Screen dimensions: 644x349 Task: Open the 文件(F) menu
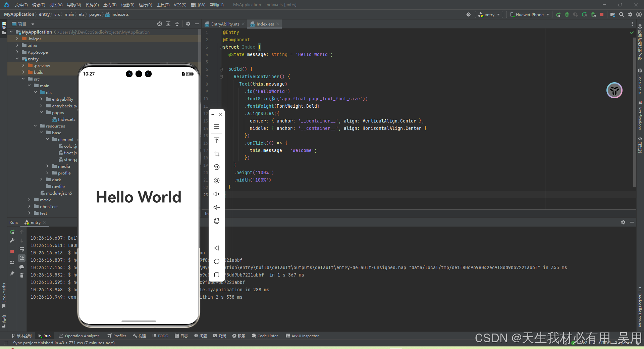(21, 5)
